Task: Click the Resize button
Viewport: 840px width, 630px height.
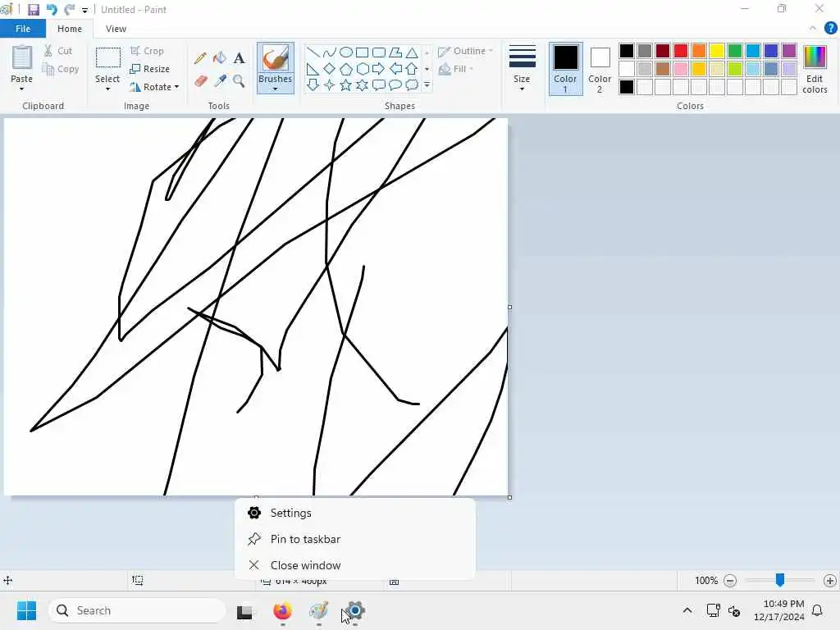Action: click(150, 69)
